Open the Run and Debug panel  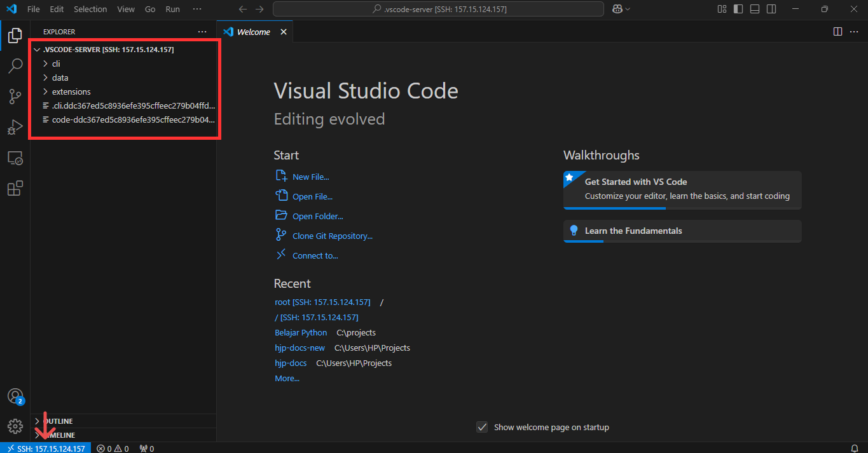15,127
